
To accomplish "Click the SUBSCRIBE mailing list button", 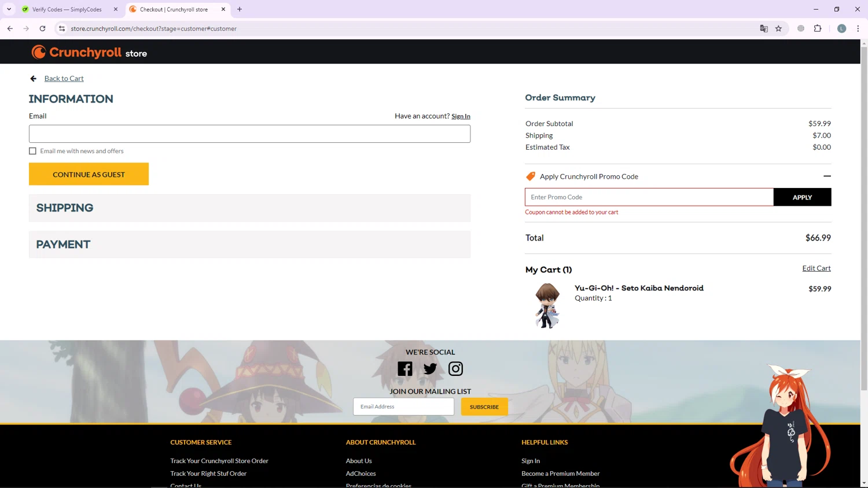I will coord(484,406).
